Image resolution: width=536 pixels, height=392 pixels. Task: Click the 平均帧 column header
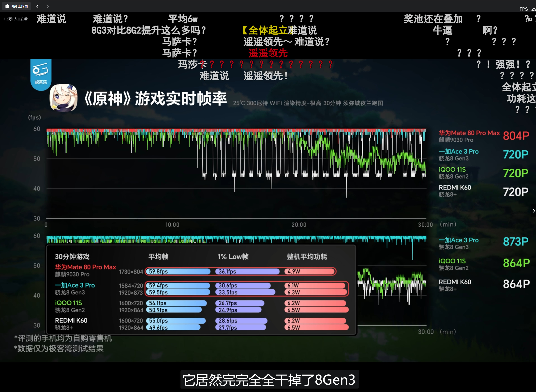(x=158, y=257)
